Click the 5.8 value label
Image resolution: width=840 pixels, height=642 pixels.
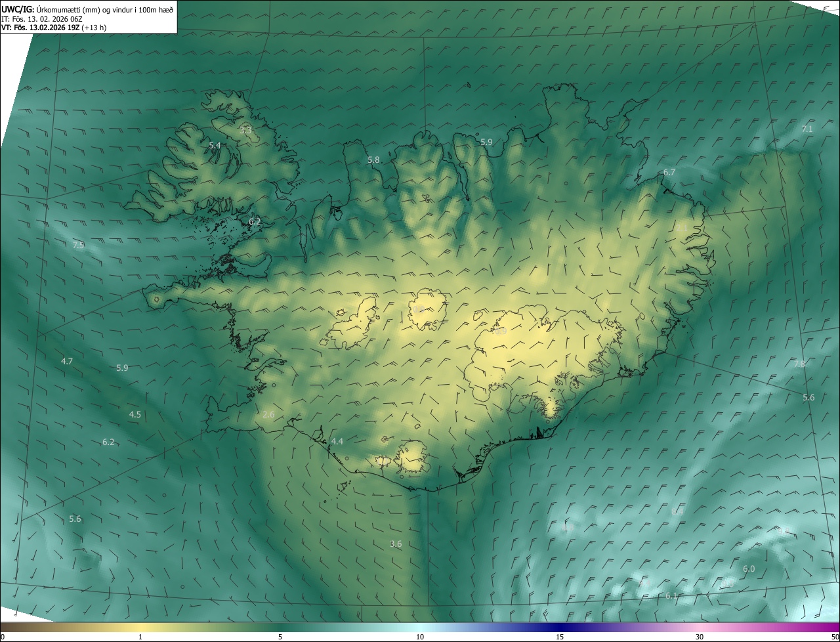pos(373,160)
